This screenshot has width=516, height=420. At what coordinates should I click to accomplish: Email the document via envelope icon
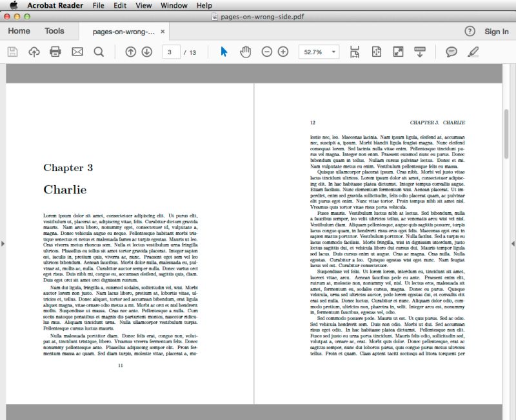[77, 52]
